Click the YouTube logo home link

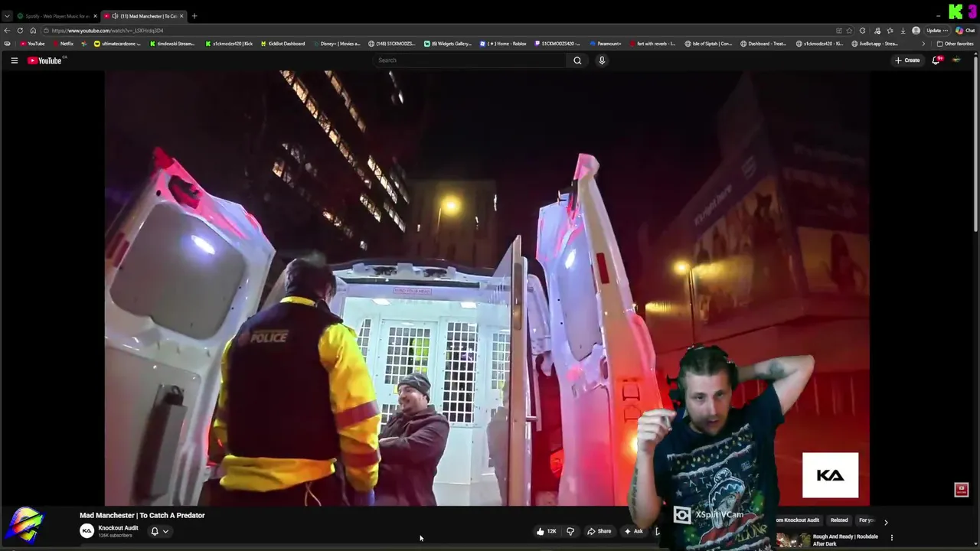click(x=45, y=60)
